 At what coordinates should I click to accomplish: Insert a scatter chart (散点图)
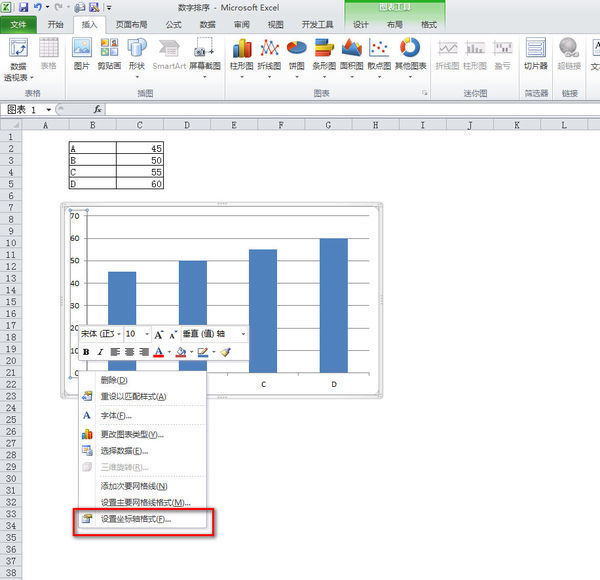pos(379,53)
